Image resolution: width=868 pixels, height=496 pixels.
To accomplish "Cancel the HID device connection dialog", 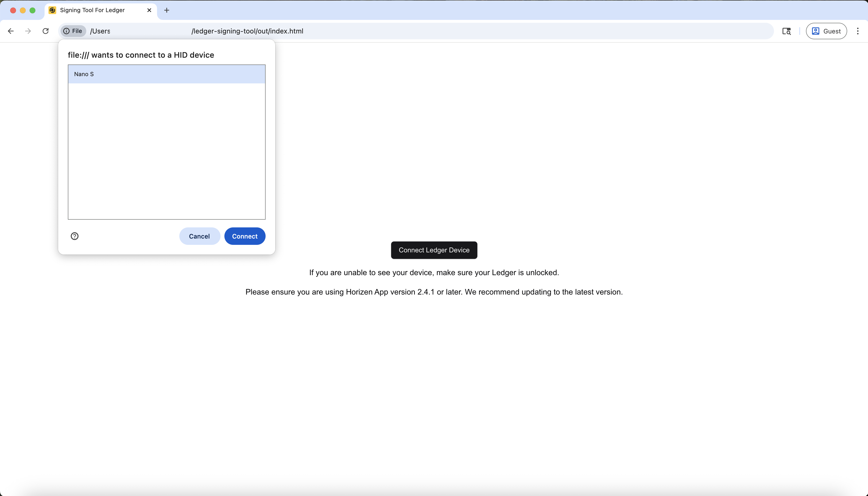I will point(199,236).
